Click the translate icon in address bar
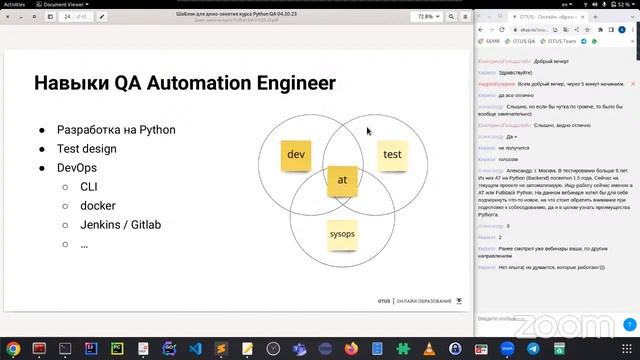The height and width of the screenshot is (360, 640). click(566, 30)
